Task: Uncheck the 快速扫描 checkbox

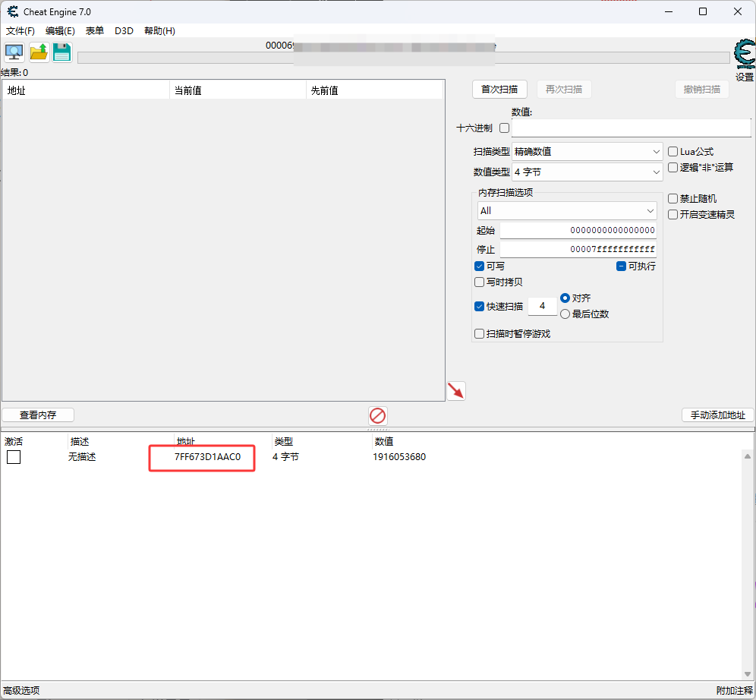Action: 479,306
